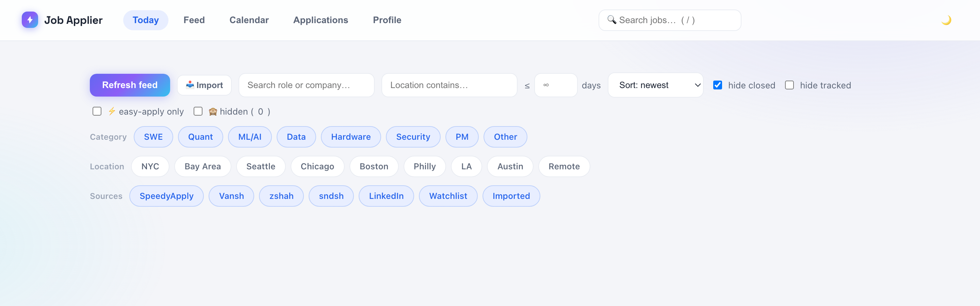The height and width of the screenshot is (306, 980).
Task: Focus the Location contains field
Action: tap(449, 85)
